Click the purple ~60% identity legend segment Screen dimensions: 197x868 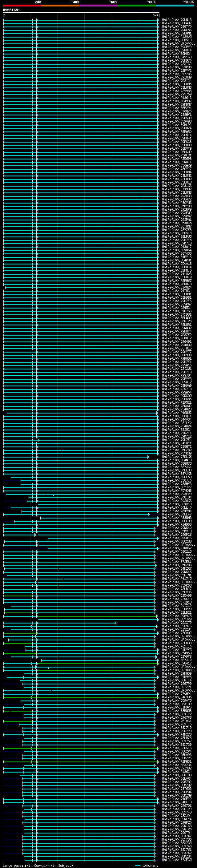point(98,6)
